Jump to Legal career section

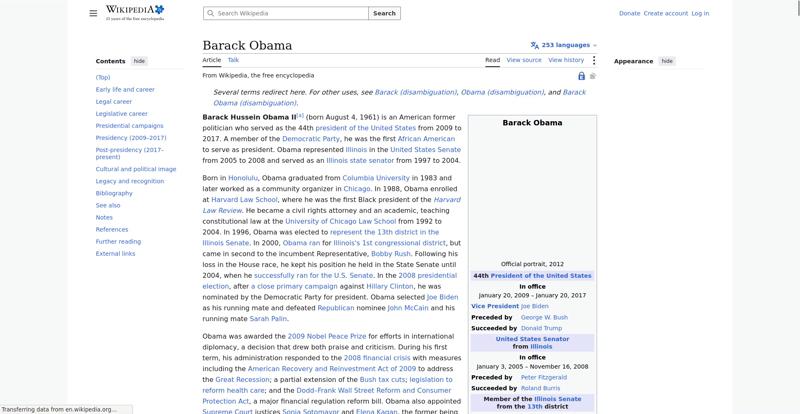pyautogui.click(x=114, y=102)
